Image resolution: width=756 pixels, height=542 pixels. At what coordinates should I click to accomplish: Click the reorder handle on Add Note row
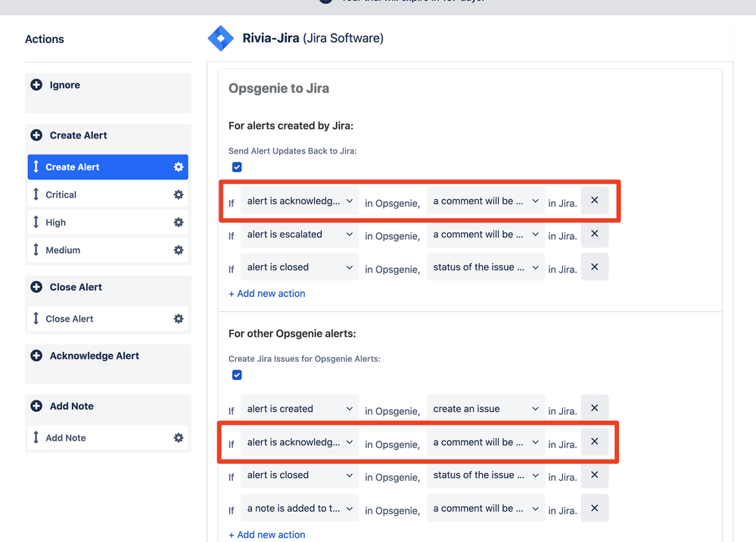[x=36, y=438]
